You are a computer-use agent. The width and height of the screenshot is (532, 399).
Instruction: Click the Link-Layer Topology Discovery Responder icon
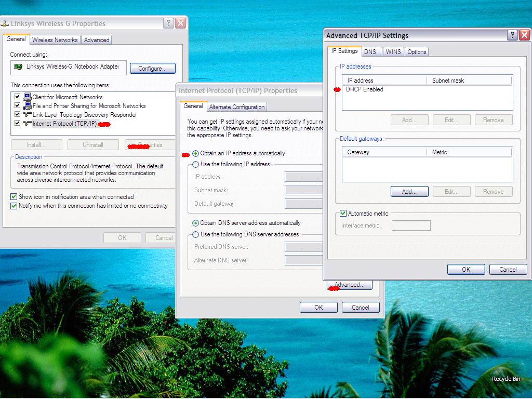(27, 114)
